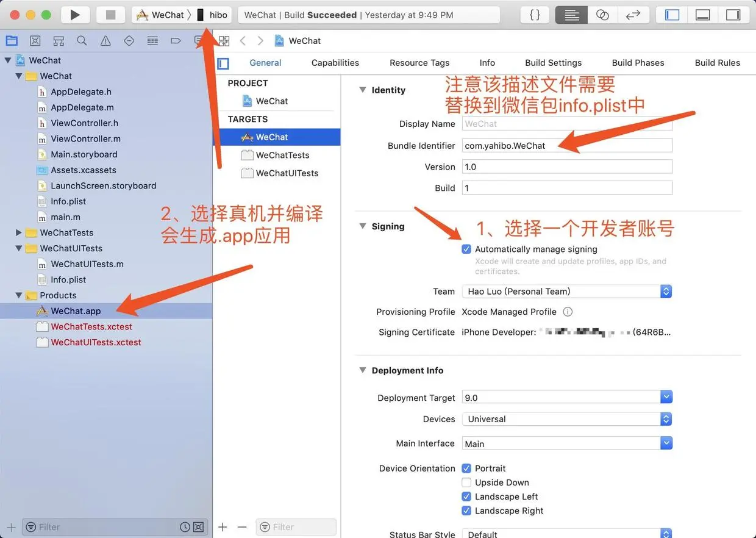756x538 pixels.
Task: Uncheck Portrait device orientation
Action: point(466,468)
